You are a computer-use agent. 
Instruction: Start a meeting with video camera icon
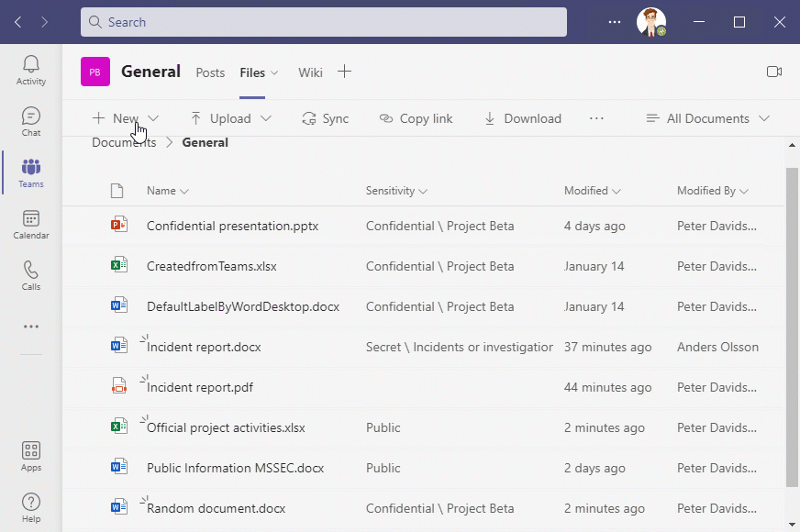773,72
